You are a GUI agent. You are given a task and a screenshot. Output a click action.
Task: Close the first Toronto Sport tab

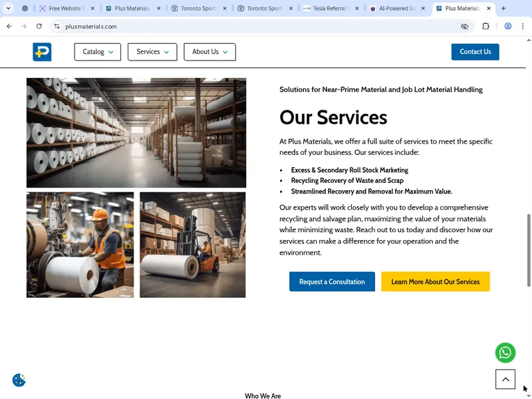pos(225,9)
